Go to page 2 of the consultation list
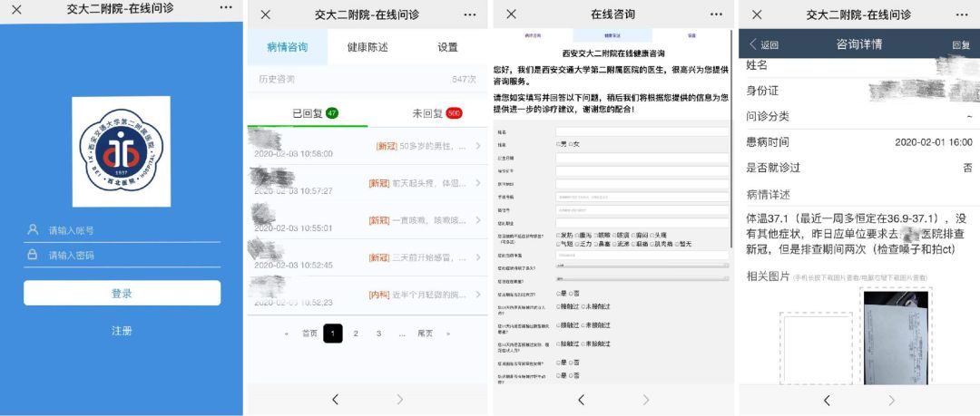This screenshot has height=416, width=980. click(356, 334)
